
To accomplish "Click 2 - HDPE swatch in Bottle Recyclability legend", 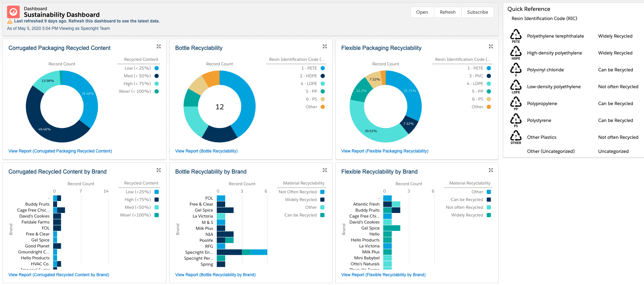I will 323,76.
